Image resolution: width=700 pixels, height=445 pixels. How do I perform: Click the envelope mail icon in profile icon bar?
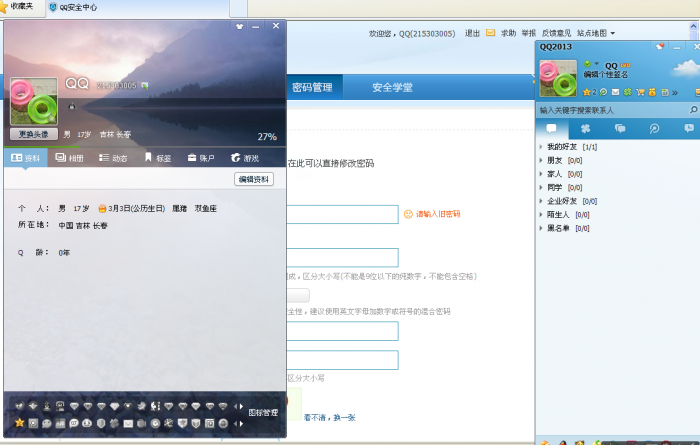[x=128, y=424]
